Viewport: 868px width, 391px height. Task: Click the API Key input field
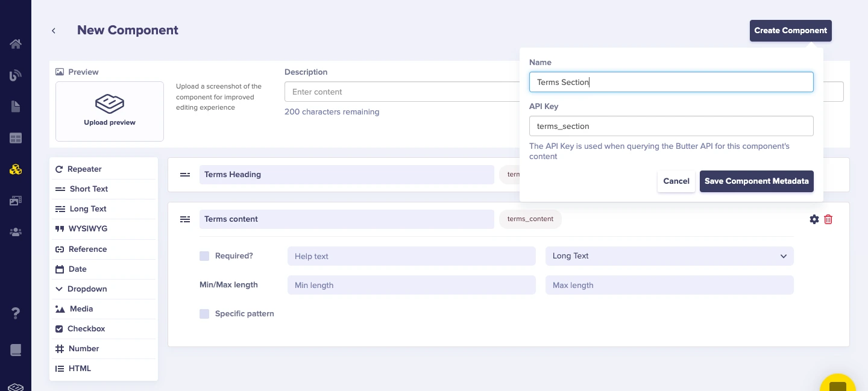coord(671,127)
